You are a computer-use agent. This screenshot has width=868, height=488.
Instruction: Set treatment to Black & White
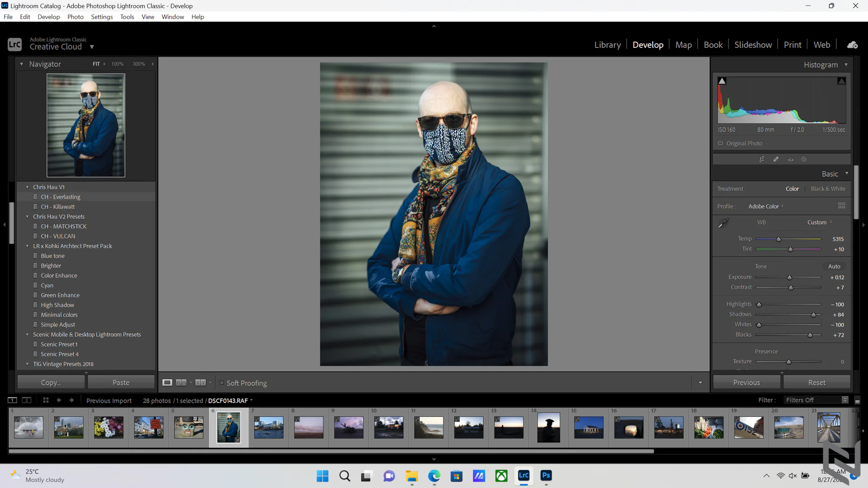click(x=828, y=189)
